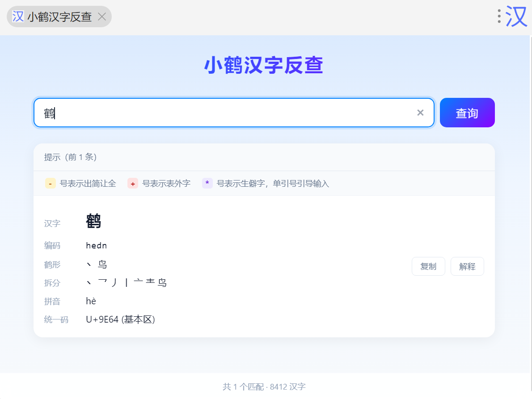
Task: Click the blue 汉 logo at top right
Action: (x=516, y=16)
